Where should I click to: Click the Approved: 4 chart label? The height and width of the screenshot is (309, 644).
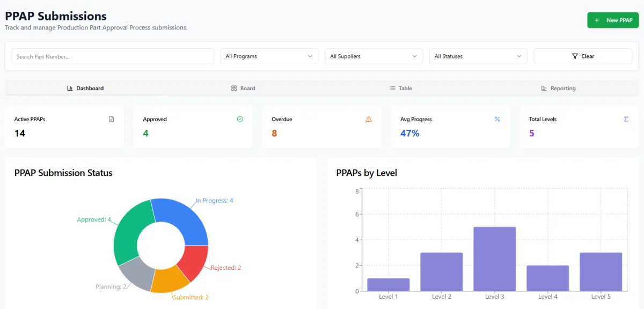pyautogui.click(x=94, y=220)
